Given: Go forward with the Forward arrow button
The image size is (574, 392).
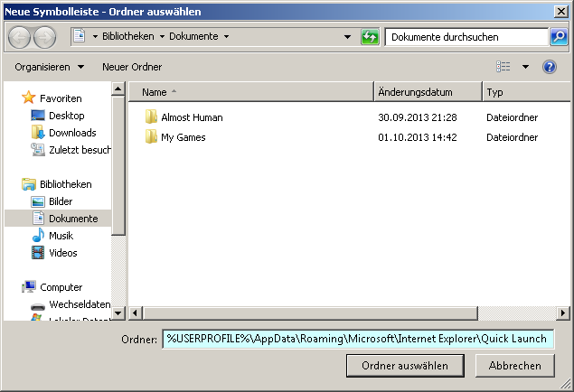Looking at the screenshot, I should tap(44, 37).
